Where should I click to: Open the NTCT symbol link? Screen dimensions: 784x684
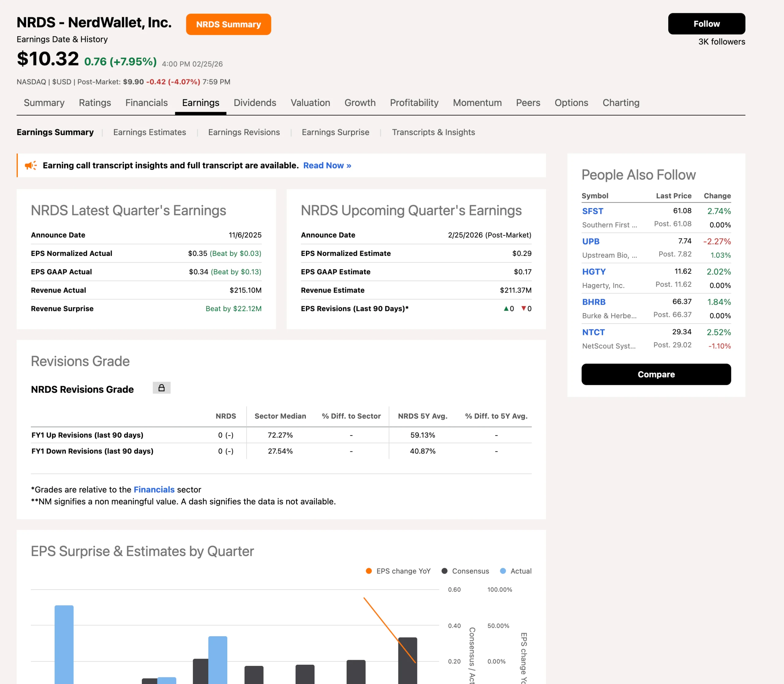point(593,332)
